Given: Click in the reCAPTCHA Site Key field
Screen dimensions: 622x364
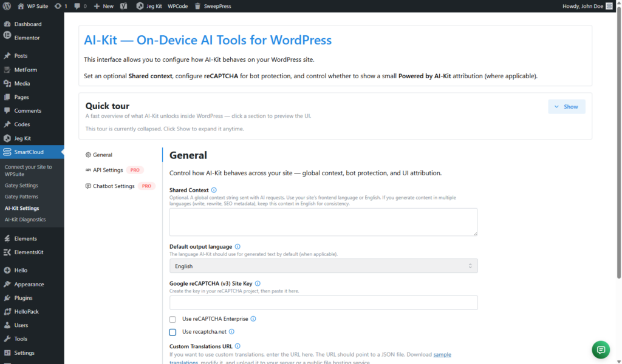Looking at the screenshot, I should pos(323,303).
